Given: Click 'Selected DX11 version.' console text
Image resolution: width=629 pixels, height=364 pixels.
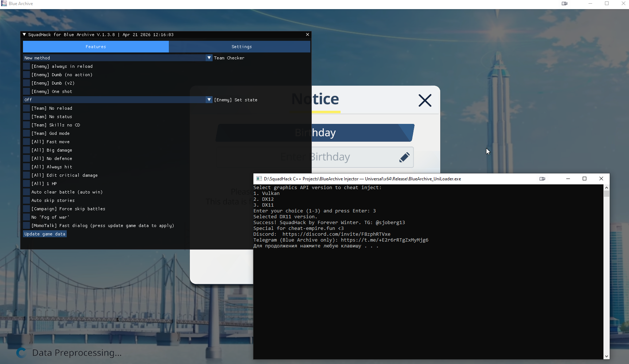Looking at the screenshot, I should 286,217.
